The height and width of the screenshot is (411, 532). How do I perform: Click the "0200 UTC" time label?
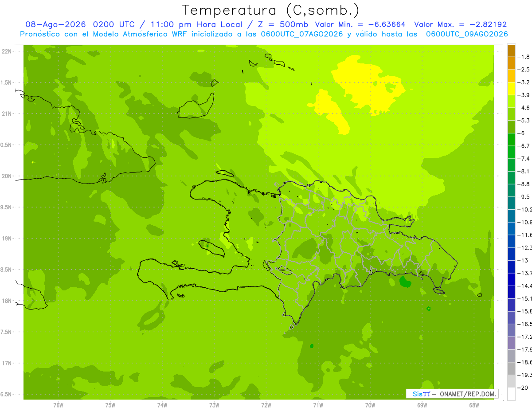coord(113,24)
